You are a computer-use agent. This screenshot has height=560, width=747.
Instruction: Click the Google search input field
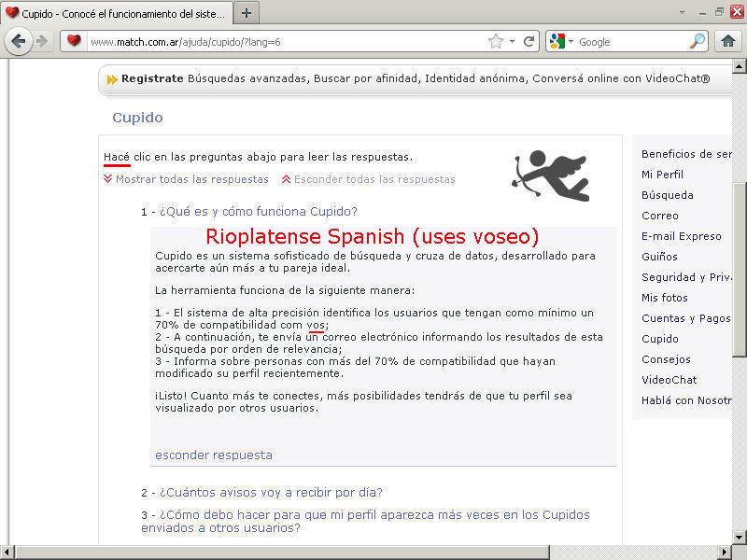[632, 42]
